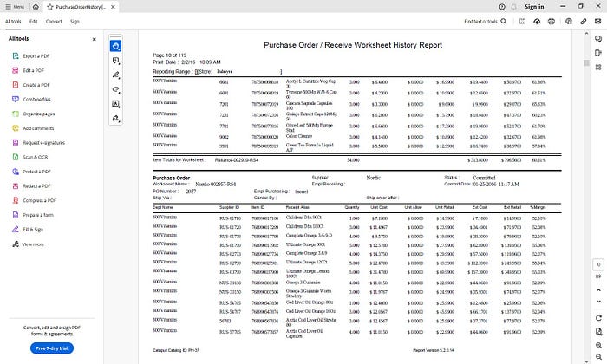Select the fill and sign stamp tool

pyautogui.click(x=115, y=119)
